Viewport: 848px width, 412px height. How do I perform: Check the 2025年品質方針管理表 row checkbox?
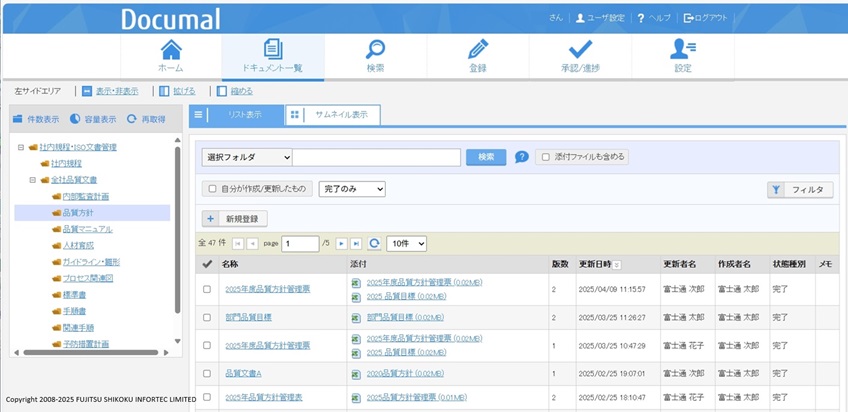(x=207, y=397)
